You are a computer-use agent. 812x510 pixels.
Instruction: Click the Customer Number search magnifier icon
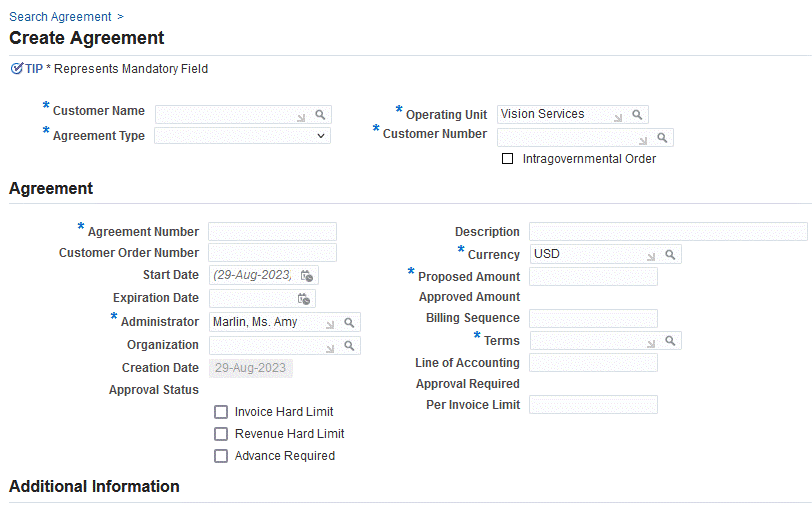point(662,138)
